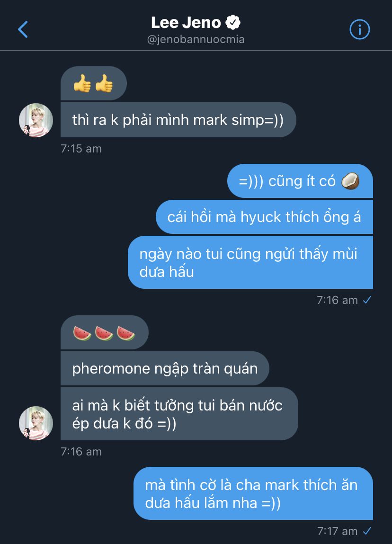This screenshot has height=544, width=392.
Task: Select message "ngày nào tui cũng ngửi thấy mùi dưa hấu"
Action: (x=250, y=262)
